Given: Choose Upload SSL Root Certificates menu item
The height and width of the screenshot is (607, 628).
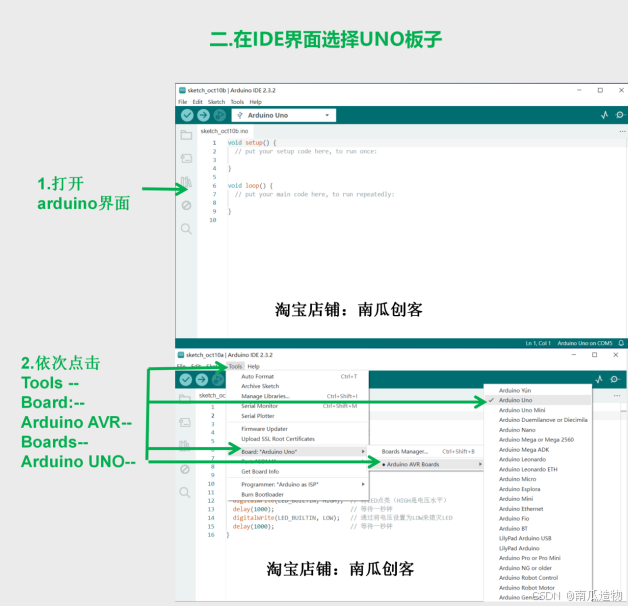Looking at the screenshot, I should point(297,439).
